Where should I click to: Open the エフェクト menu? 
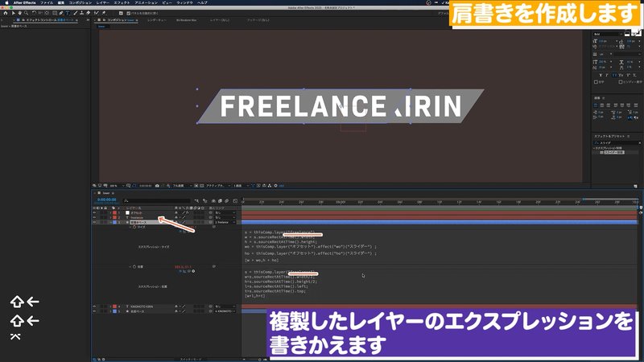pos(122,2)
